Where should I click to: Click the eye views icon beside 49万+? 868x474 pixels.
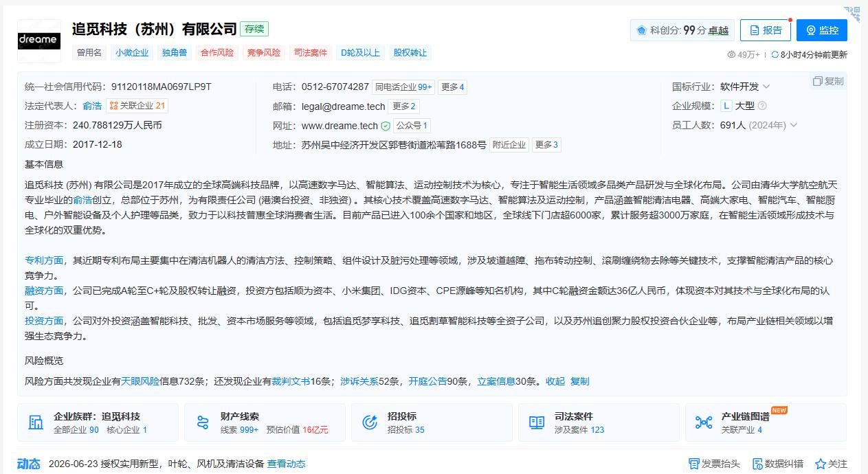click(x=731, y=54)
